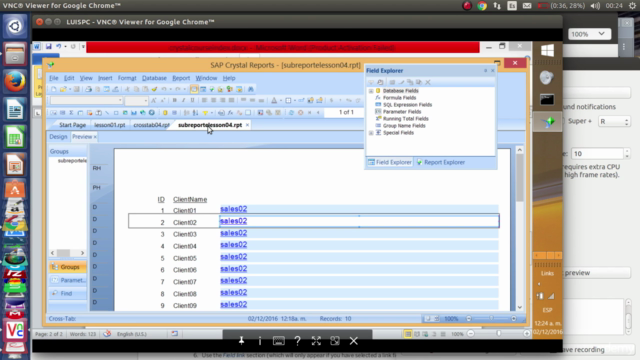Open the Ubuntu dash home icon
Image resolution: width=640 pixels, height=360 pixels.
pyautogui.click(x=15, y=27)
